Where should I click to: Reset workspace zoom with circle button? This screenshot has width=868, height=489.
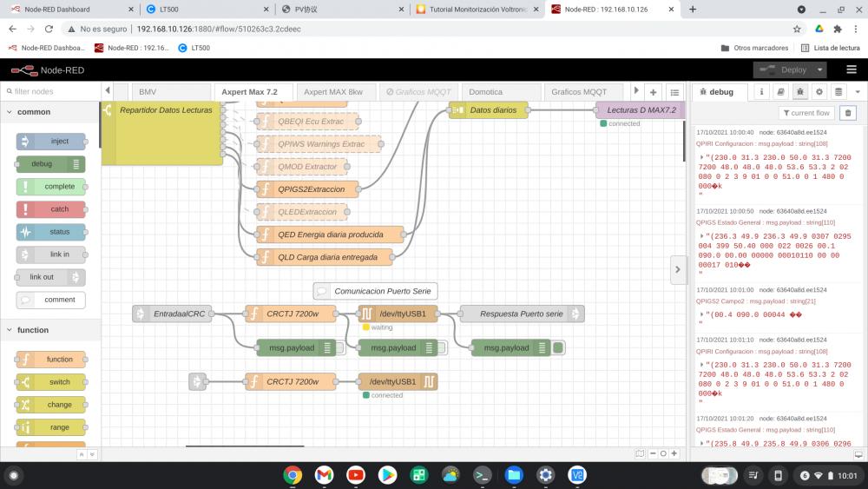tap(663, 453)
